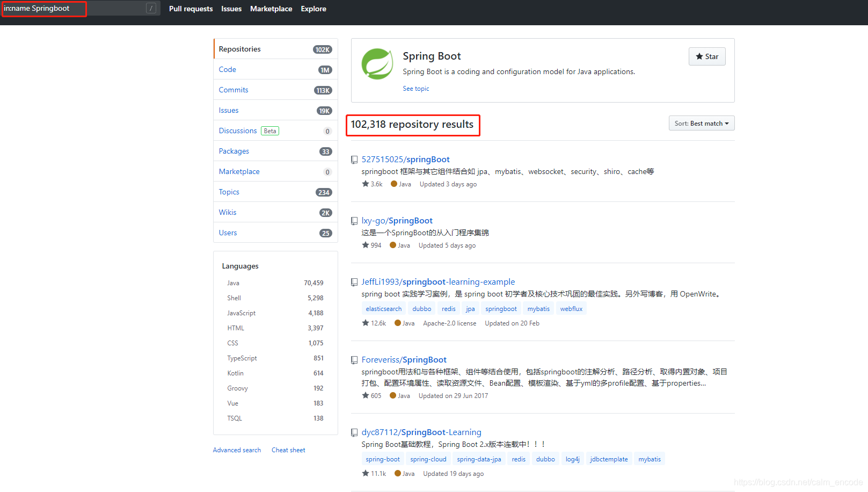
Task: Click the Spring Boot topic heading
Action: point(432,56)
